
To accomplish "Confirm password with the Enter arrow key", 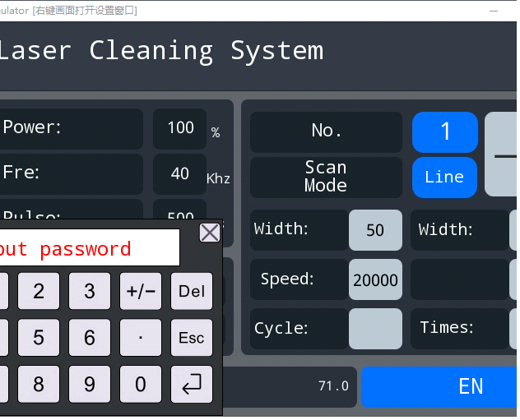I will pos(192,384).
